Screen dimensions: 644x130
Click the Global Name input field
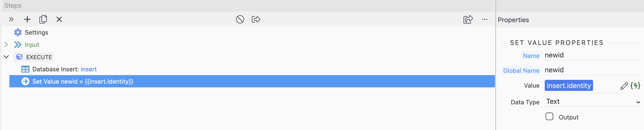591,70
